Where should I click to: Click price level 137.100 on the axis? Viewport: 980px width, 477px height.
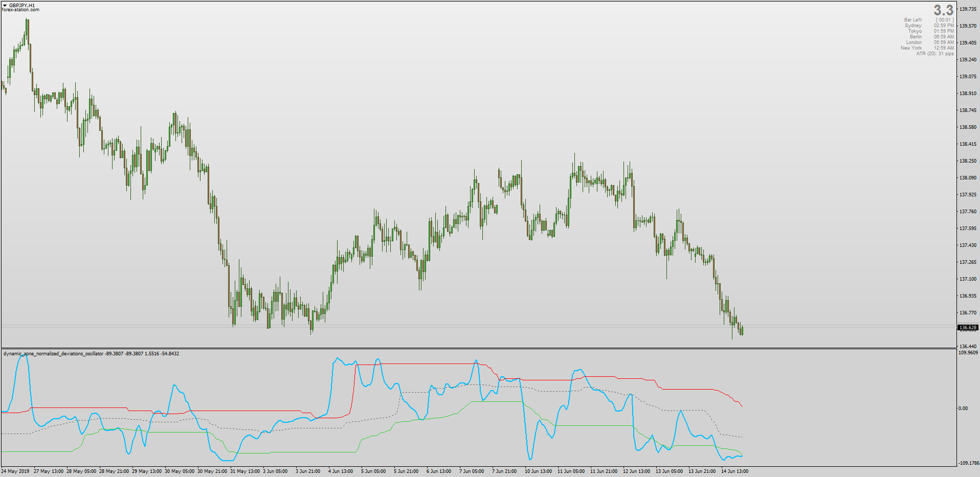[x=968, y=279]
